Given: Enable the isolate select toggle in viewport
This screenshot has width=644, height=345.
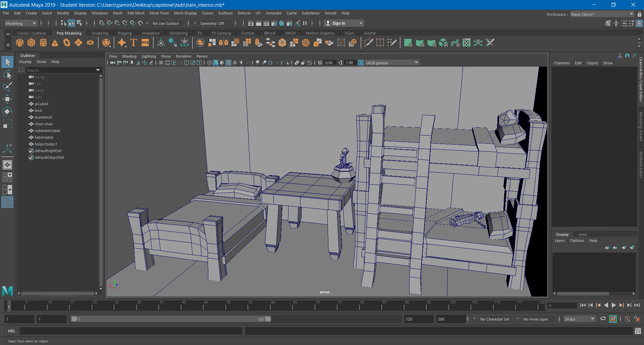Looking at the screenshot, I should point(287,63).
